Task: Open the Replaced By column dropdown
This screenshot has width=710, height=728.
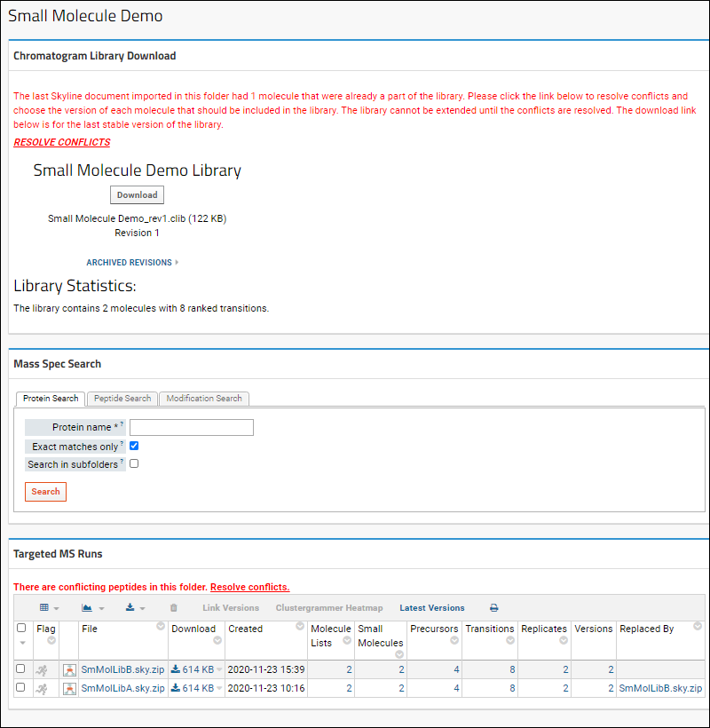Action: (x=697, y=626)
